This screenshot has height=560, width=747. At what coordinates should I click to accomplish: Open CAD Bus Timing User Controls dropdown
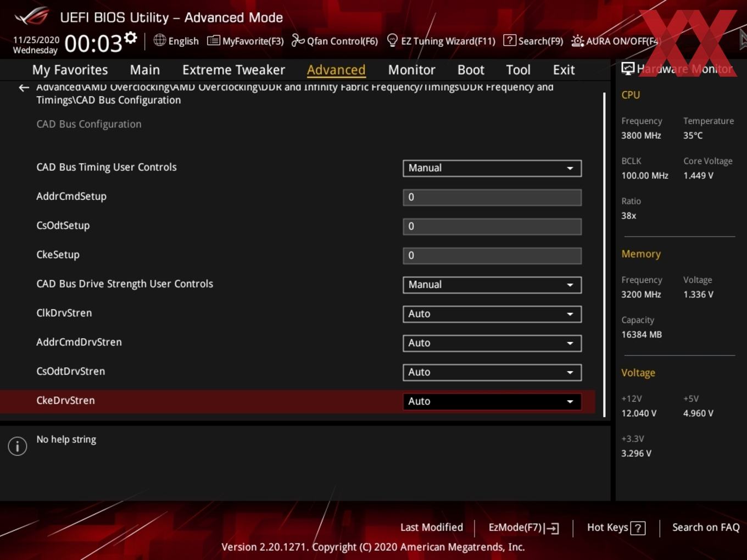tap(492, 168)
